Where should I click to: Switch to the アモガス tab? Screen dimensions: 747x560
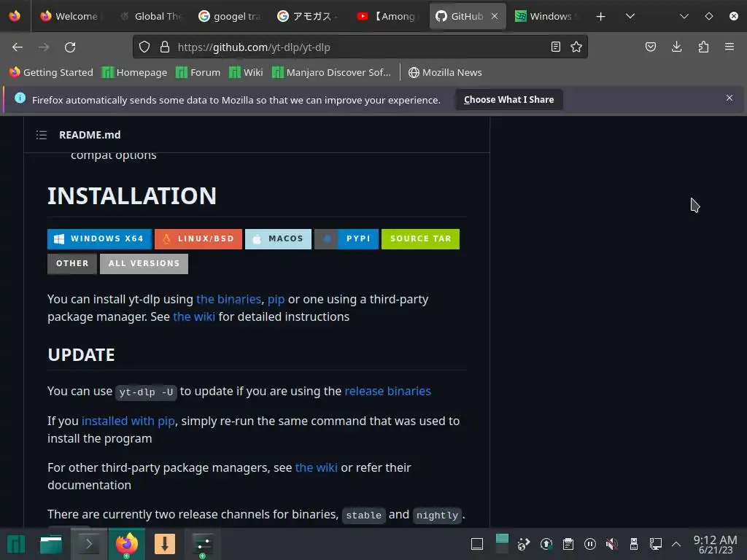(309, 16)
